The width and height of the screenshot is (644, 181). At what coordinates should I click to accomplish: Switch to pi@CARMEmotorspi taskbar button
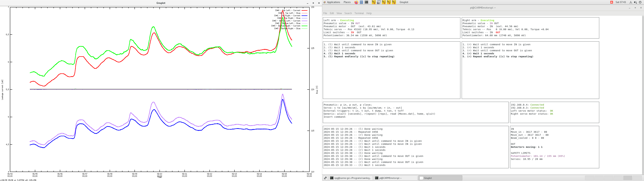pyautogui.click(x=395, y=178)
